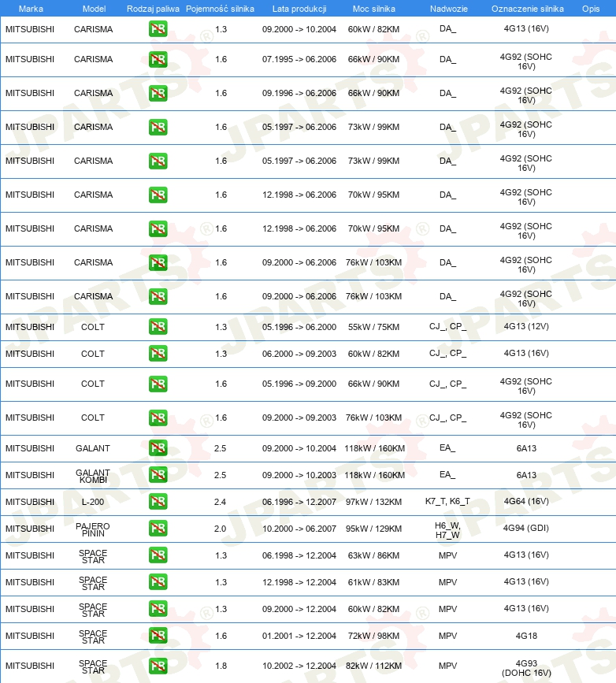The width and height of the screenshot is (616, 683).
Task: Click fuel icon for Colt 09.2000 -> 09.2003 row
Action: [158, 418]
